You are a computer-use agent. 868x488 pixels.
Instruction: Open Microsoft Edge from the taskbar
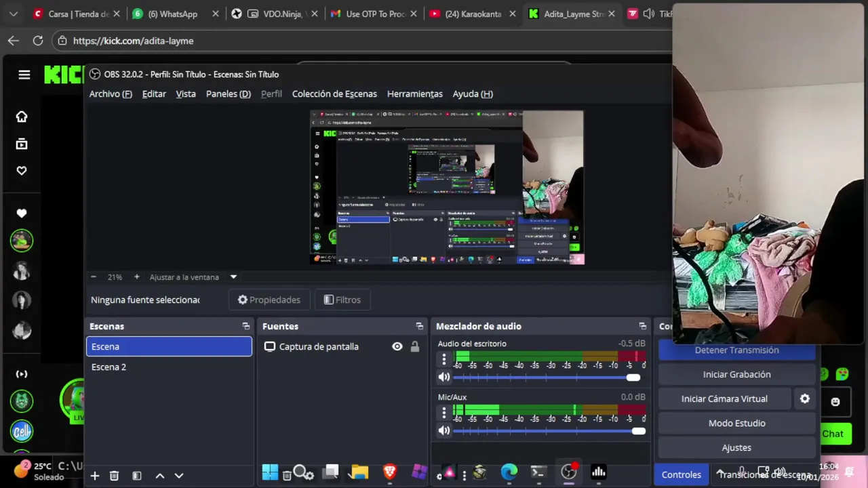coord(509,472)
